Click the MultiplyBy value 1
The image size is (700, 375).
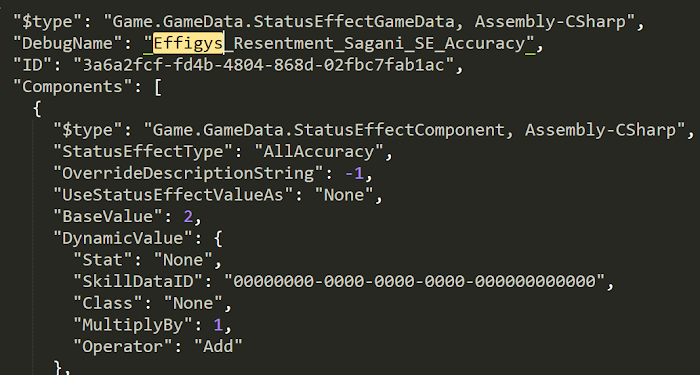coord(218,325)
